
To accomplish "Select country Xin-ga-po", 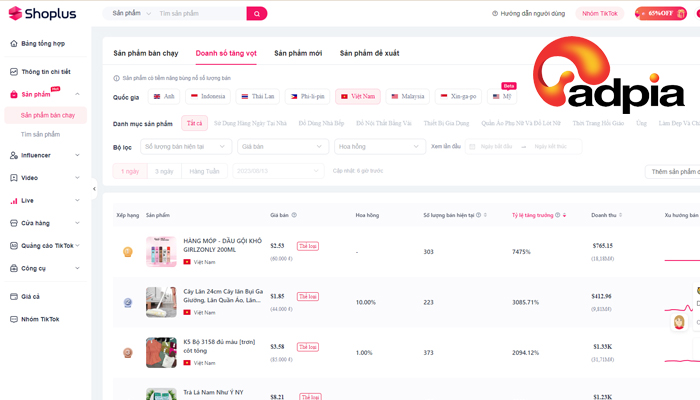I will pos(458,96).
